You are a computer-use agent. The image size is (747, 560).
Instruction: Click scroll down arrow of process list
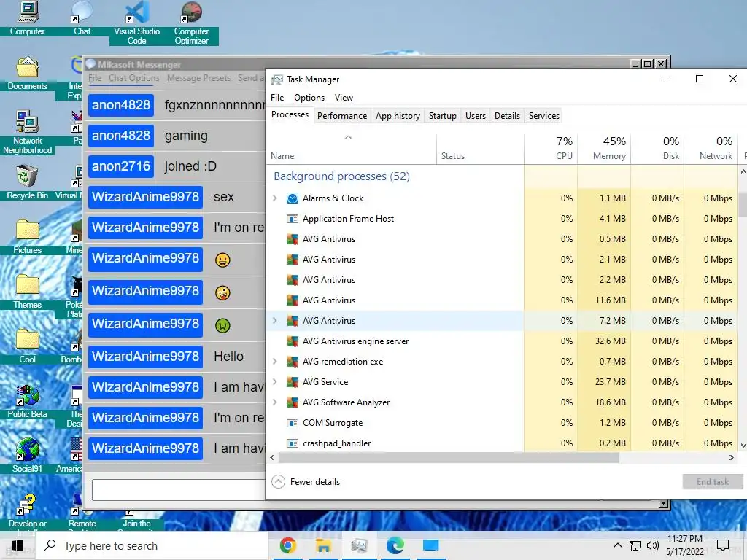(743, 446)
